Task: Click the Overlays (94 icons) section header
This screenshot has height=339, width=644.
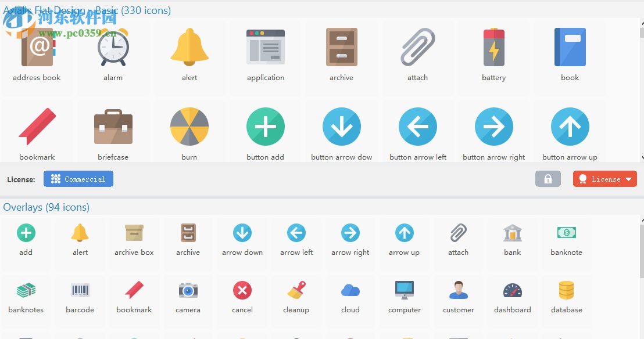Action: coord(46,207)
